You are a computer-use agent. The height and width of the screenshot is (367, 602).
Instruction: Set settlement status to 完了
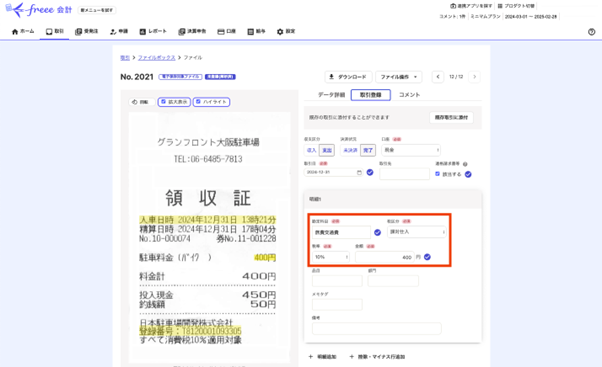368,150
